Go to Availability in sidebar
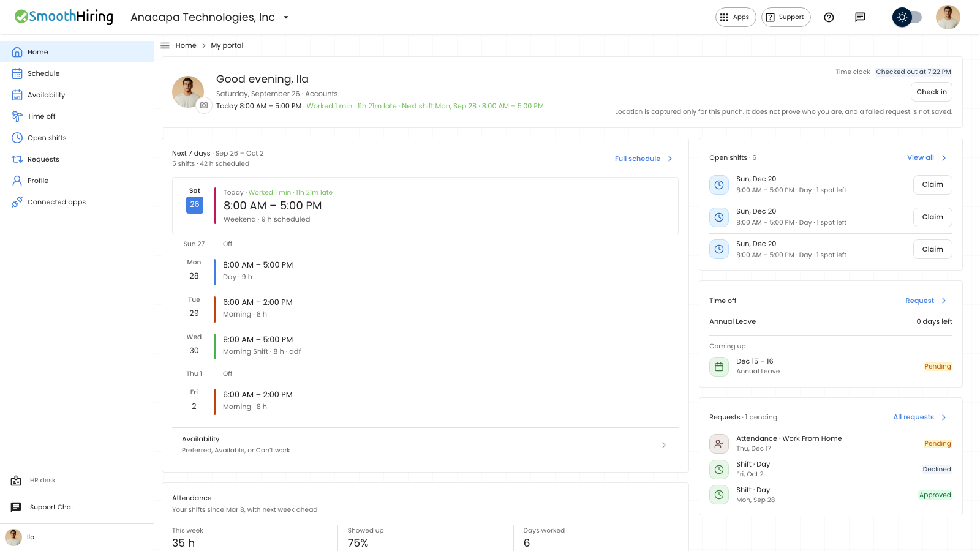Screen dimensions: 980x551 77,95
